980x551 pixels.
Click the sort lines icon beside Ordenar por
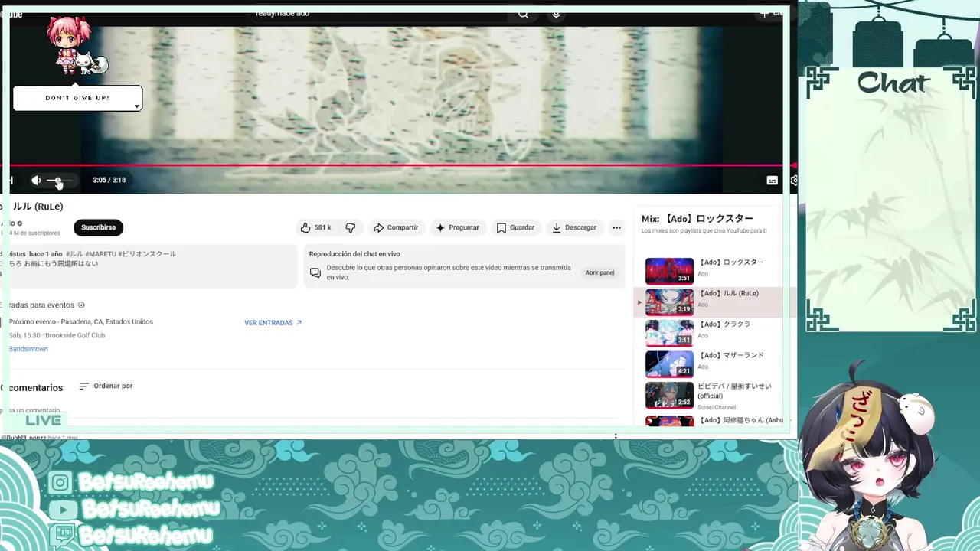pyautogui.click(x=83, y=386)
